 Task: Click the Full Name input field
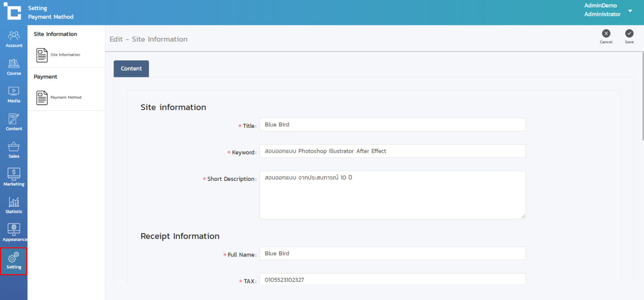click(x=392, y=254)
